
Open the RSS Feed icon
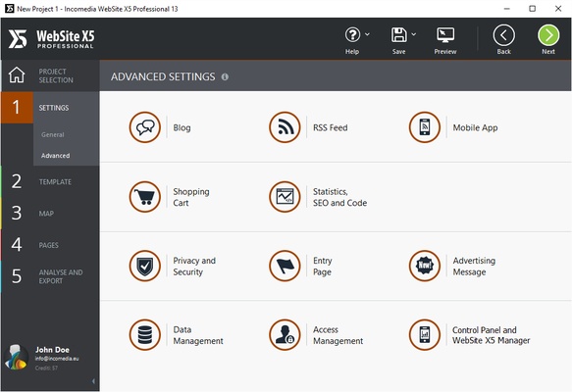pyautogui.click(x=285, y=127)
